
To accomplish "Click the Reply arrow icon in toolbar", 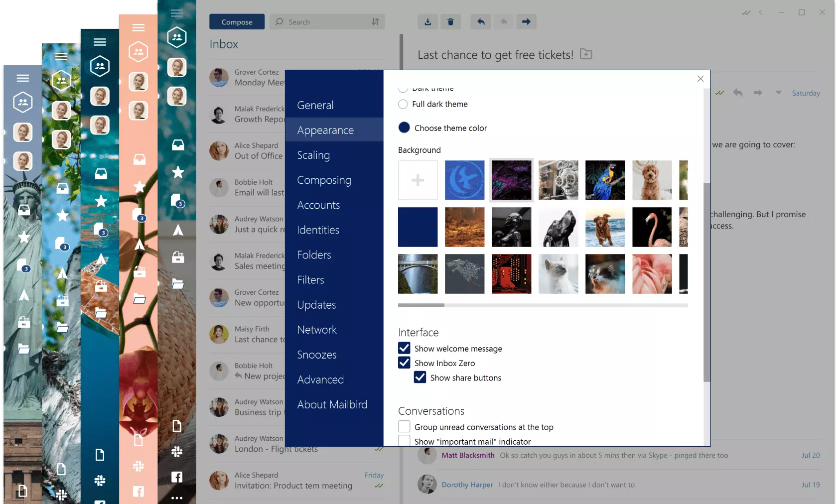I will coord(480,21).
